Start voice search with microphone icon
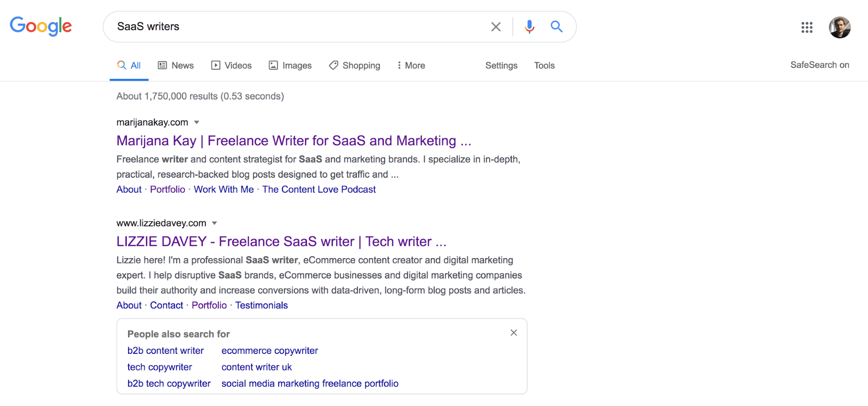This screenshot has width=868, height=406. [x=529, y=27]
